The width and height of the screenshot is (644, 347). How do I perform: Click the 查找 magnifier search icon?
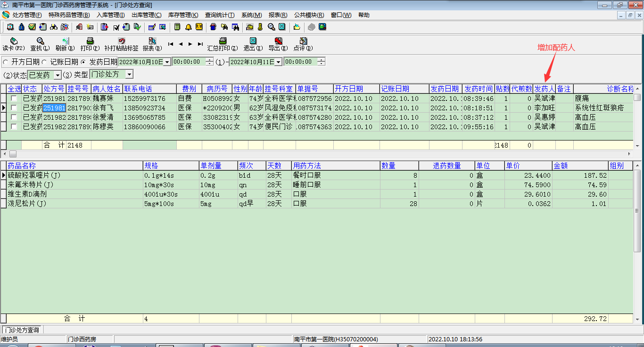40,41
